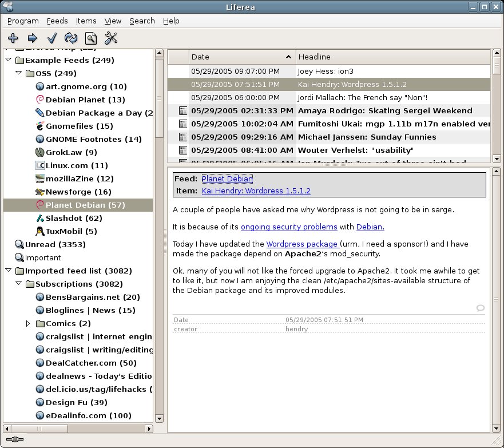This screenshot has width=504, height=448.
Task: Click the Unread search folder magnifier icon
Action: point(19,244)
